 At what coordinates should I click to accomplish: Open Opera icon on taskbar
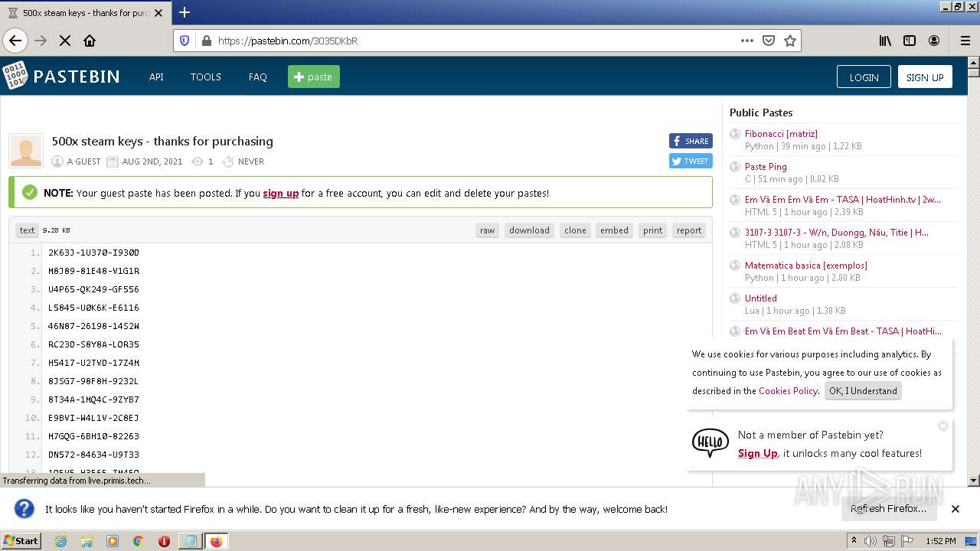(x=164, y=541)
